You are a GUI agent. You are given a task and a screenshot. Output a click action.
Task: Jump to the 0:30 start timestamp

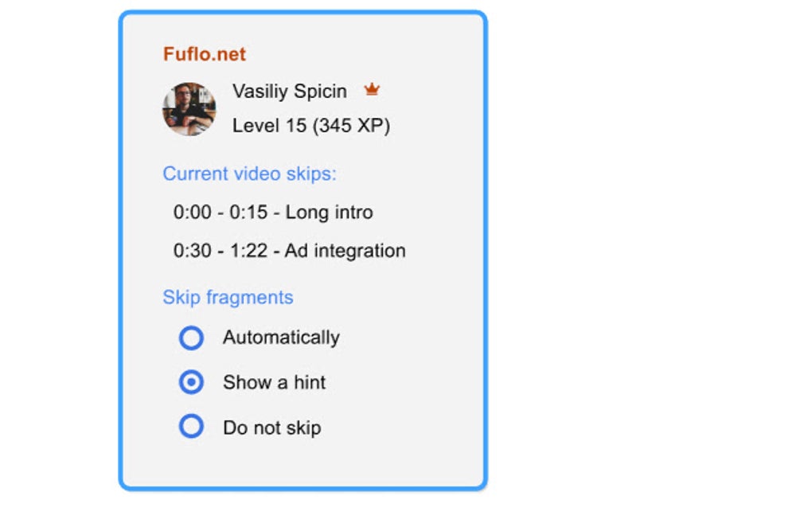[x=191, y=251]
